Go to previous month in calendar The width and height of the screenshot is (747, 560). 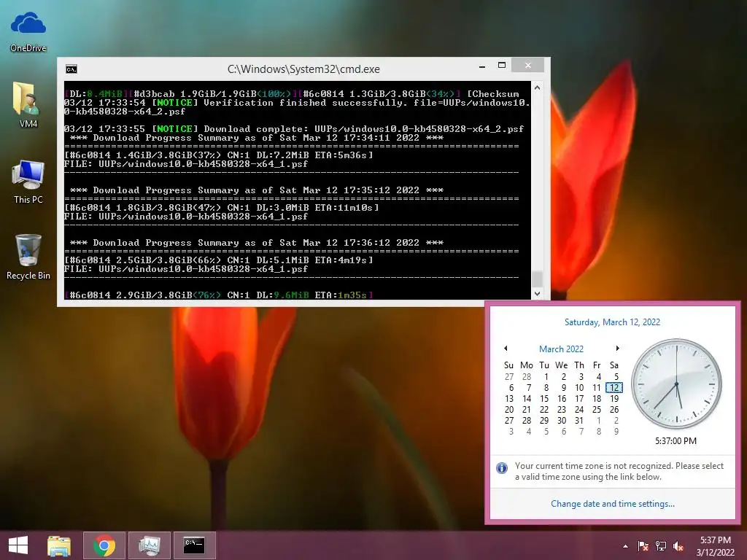pyautogui.click(x=506, y=349)
